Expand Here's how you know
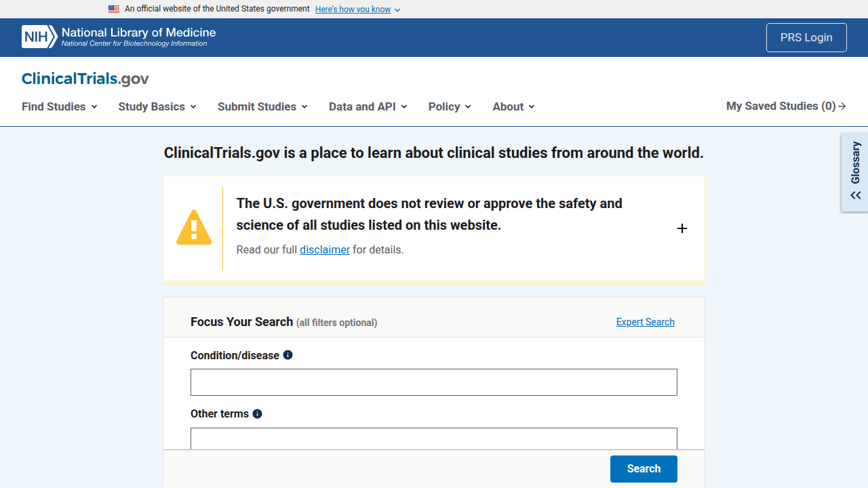 click(x=357, y=9)
